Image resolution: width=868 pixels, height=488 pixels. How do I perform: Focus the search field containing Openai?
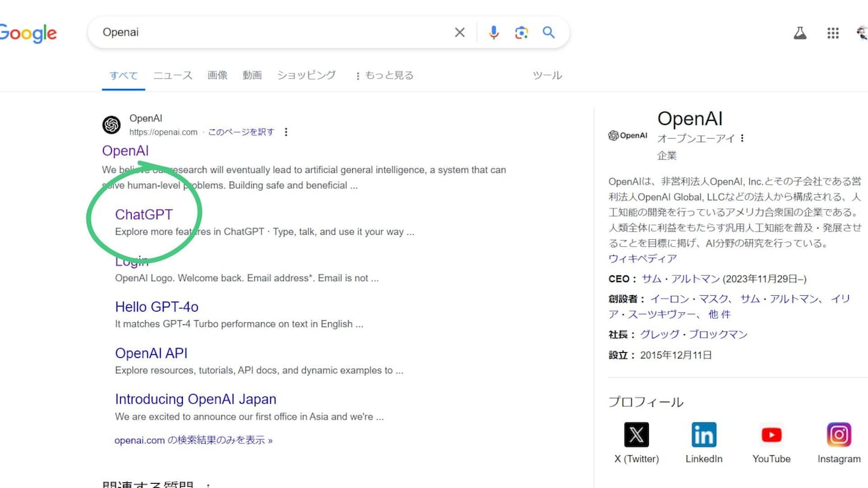(x=274, y=32)
